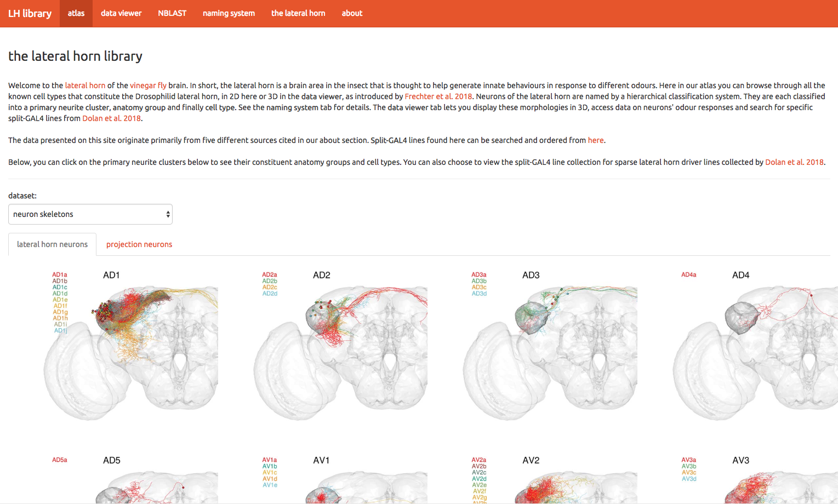Viewport: 838px width, 504px height.
Task: Go to the NBLAST menu item
Action: [x=172, y=13]
